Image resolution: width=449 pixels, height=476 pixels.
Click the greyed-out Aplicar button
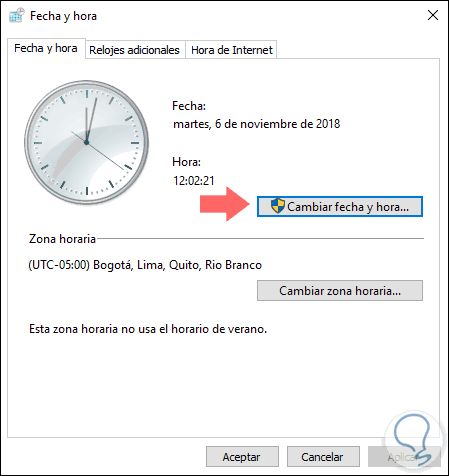click(404, 457)
